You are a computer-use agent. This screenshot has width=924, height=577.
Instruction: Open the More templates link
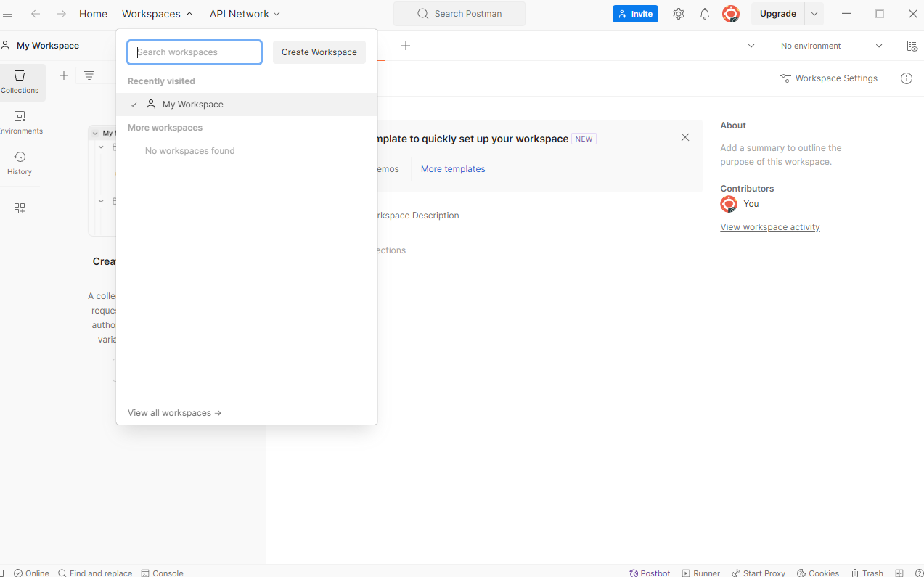point(453,169)
